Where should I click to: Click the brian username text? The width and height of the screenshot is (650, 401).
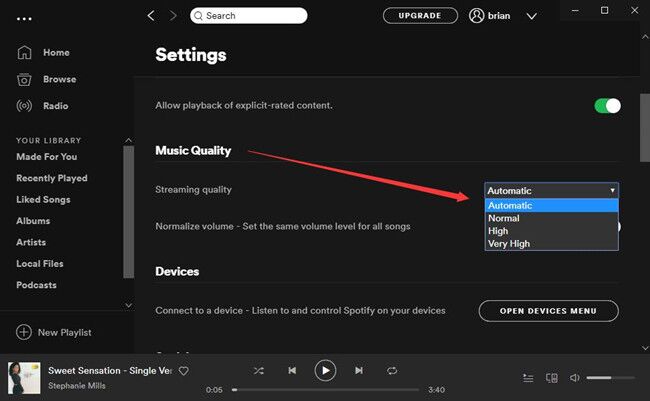click(499, 16)
